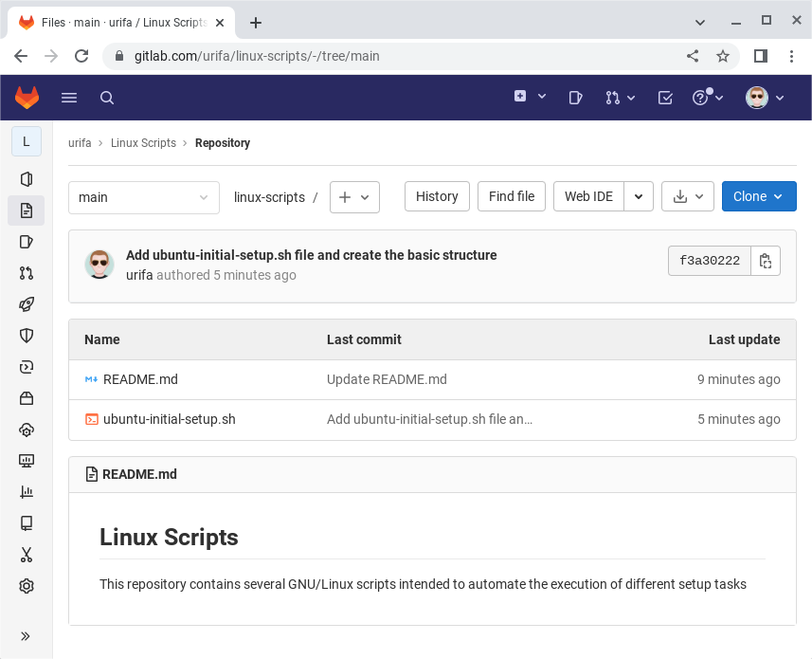Screen dimensions: 812x659
Task: Open the ubuntu-initial-setup.sh file
Action: tap(169, 419)
